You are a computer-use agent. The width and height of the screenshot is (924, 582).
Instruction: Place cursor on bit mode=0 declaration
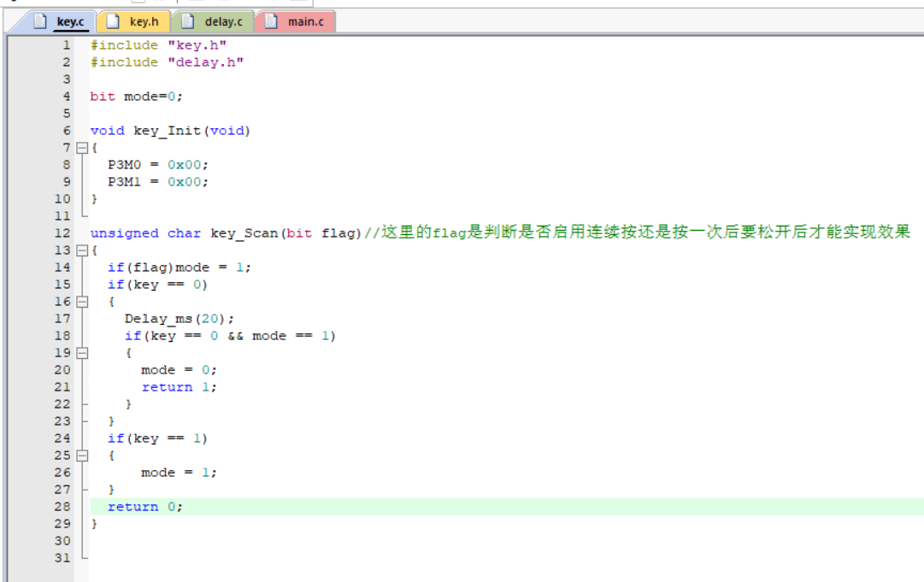point(136,97)
